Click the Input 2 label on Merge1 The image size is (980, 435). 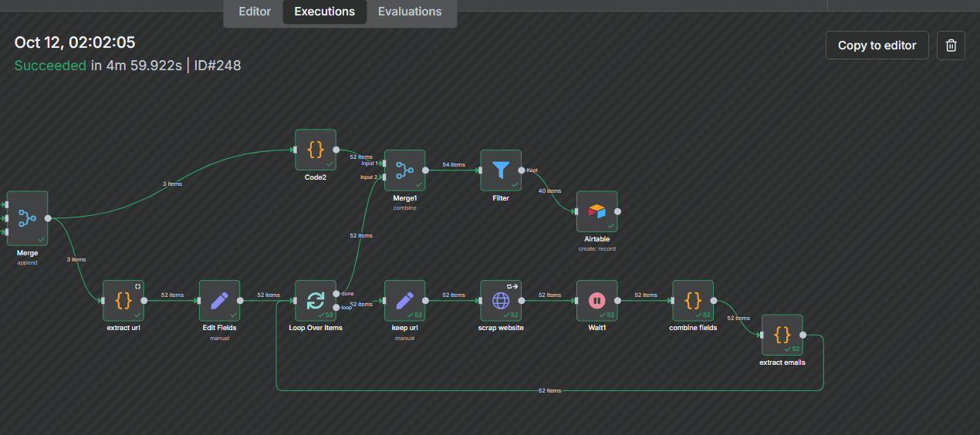tap(370, 177)
